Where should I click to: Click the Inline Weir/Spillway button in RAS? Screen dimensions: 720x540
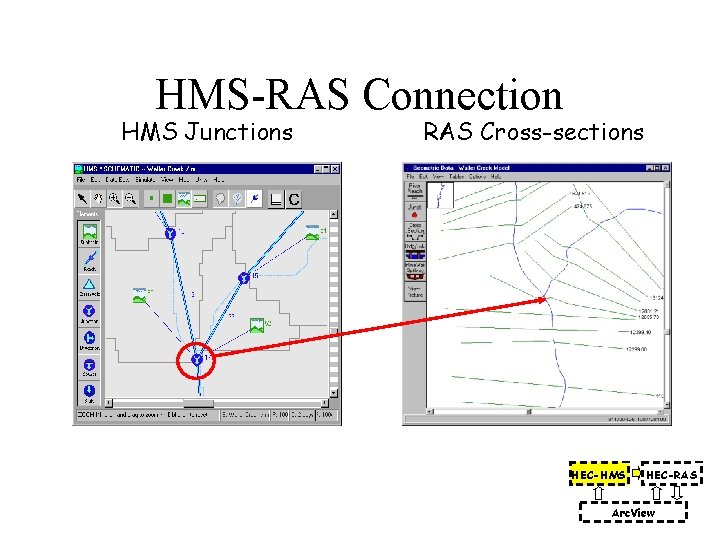[x=415, y=271]
